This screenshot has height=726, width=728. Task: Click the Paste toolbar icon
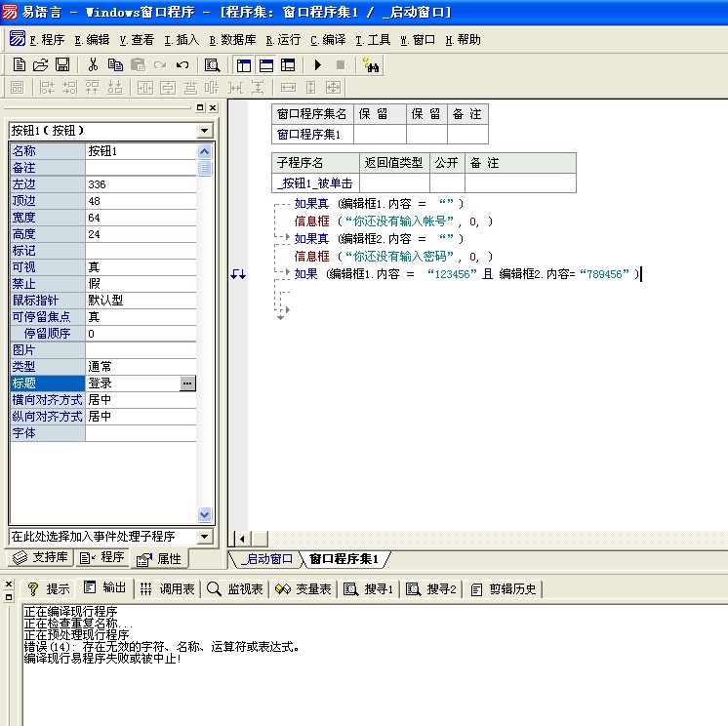tap(138, 65)
